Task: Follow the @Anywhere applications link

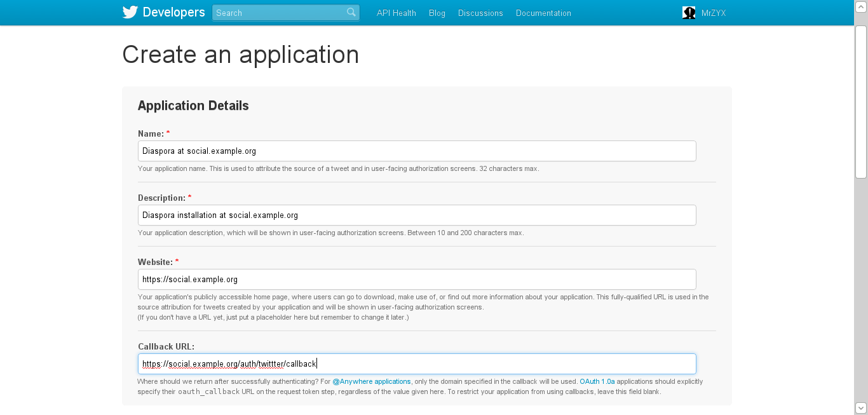Action: (372, 381)
